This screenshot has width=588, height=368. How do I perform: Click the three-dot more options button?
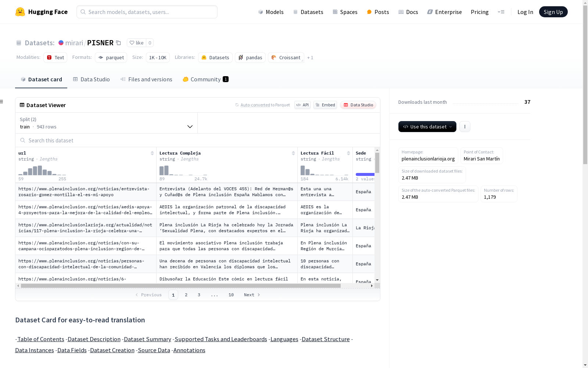465,127
